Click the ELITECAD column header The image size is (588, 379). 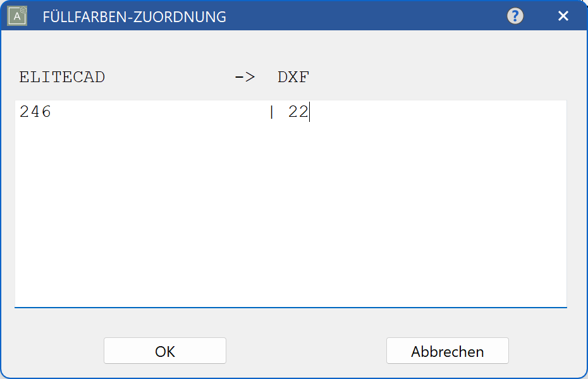pyautogui.click(x=61, y=76)
